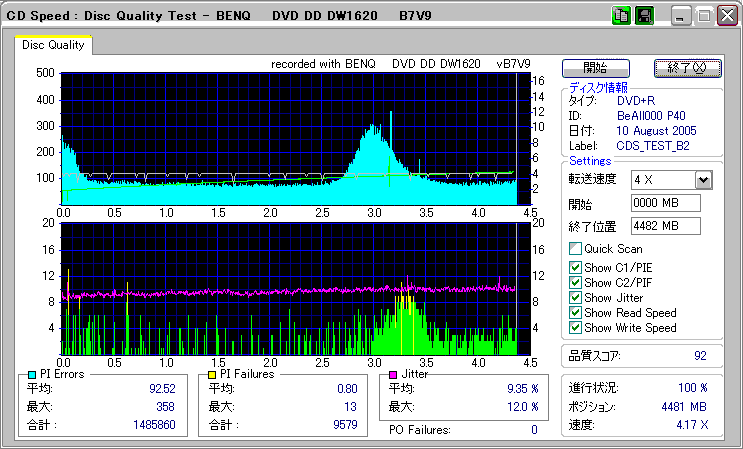Switch to the Disc Quality tab
The height and width of the screenshot is (449, 743).
coord(54,44)
